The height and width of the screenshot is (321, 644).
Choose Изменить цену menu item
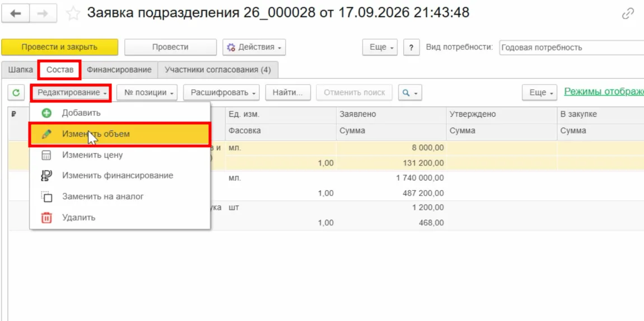coord(120,155)
